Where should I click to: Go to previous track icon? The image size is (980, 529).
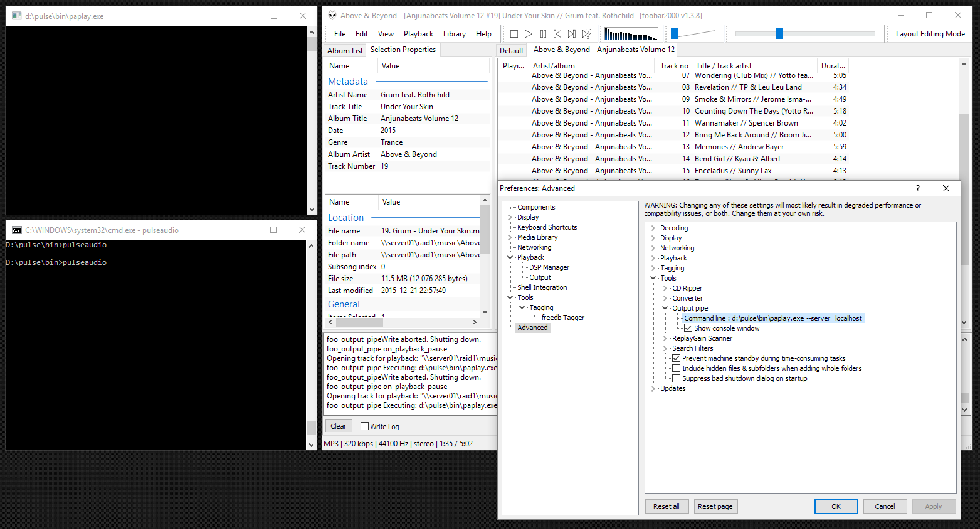[x=557, y=34]
